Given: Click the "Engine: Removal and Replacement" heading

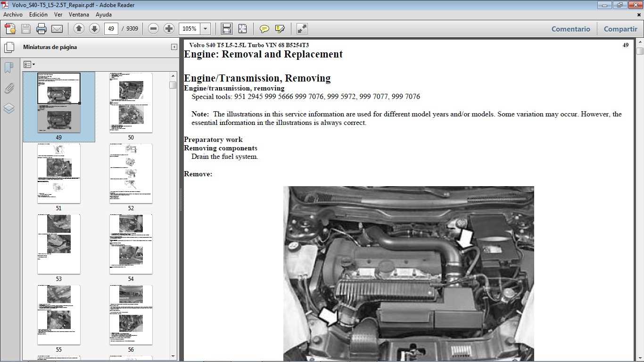Looking at the screenshot, I should [x=263, y=54].
